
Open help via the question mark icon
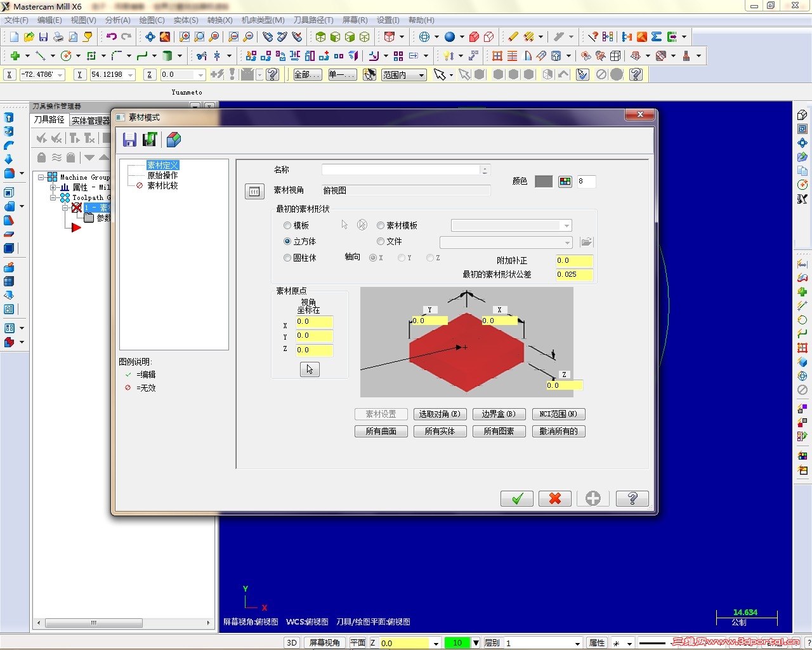point(632,498)
